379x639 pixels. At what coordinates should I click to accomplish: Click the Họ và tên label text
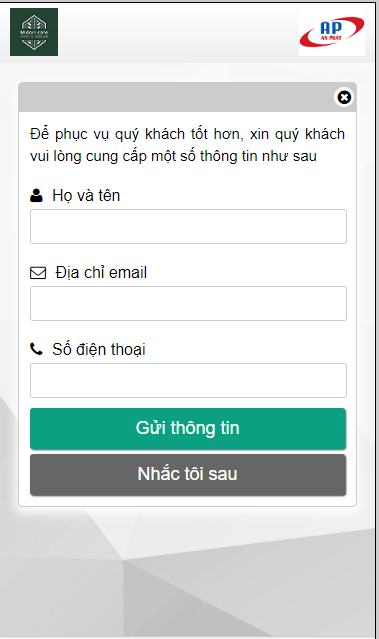pyautogui.click(x=86, y=196)
